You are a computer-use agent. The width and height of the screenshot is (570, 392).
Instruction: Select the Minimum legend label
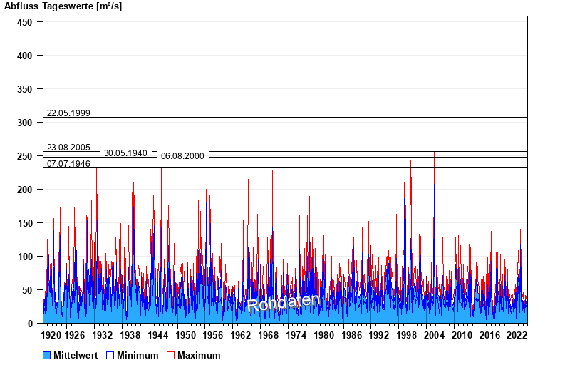tap(138, 355)
